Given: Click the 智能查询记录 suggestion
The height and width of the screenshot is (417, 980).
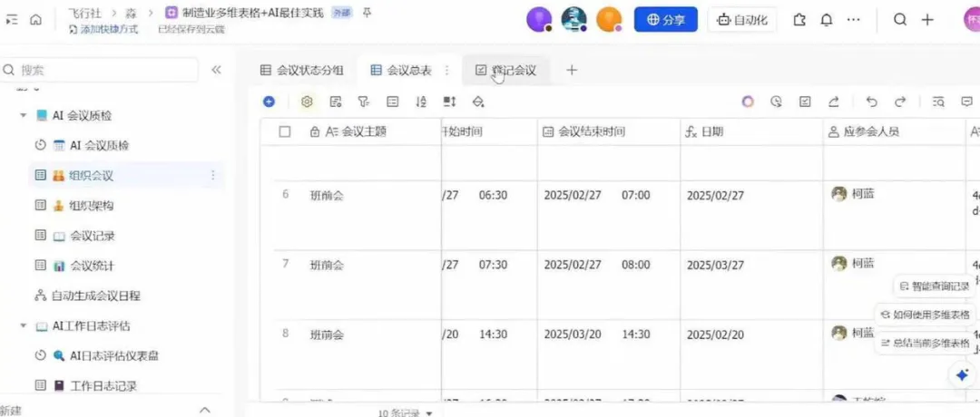Looking at the screenshot, I should 932,286.
